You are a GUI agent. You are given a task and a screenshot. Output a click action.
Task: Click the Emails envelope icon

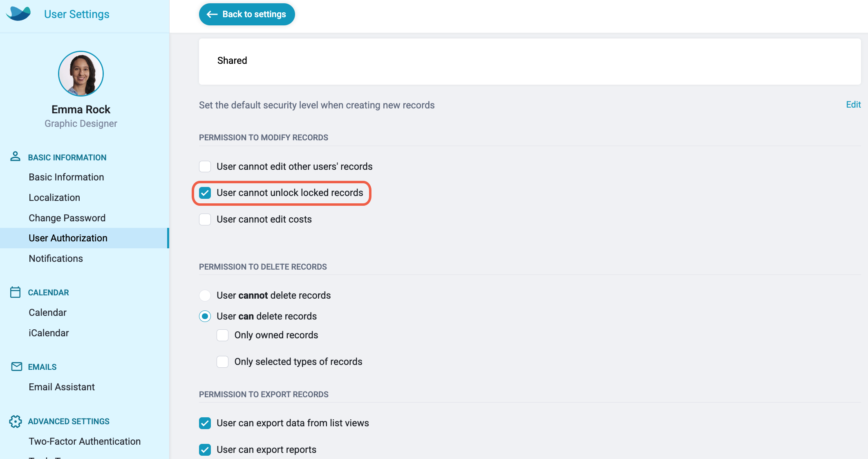click(x=16, y=367)
